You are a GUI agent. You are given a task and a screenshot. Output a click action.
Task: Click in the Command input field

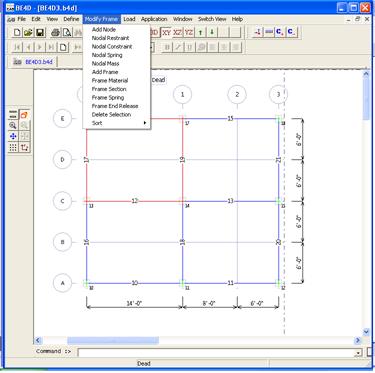pyautogui.click(x=217, y=353)
